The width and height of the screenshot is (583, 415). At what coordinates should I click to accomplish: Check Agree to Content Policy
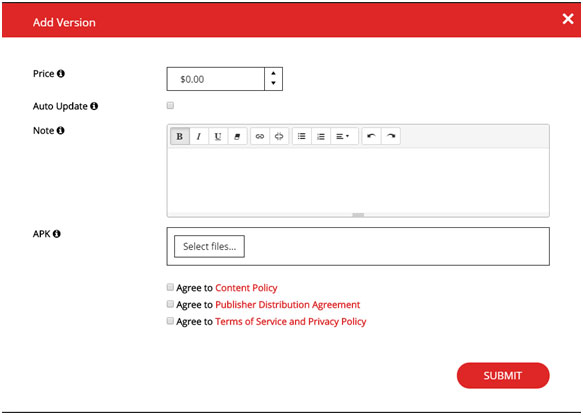pyautogui.click(x=170, y=287)
